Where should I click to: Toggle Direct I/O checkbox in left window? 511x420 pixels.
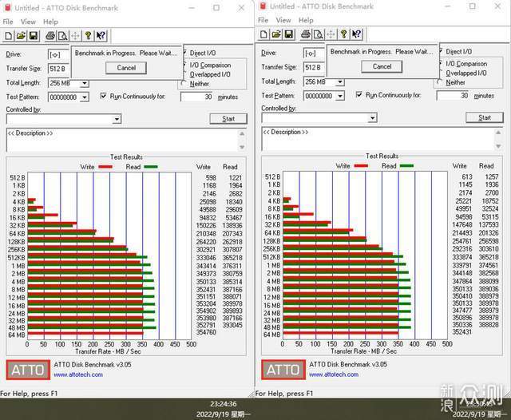tap(185, 53)
